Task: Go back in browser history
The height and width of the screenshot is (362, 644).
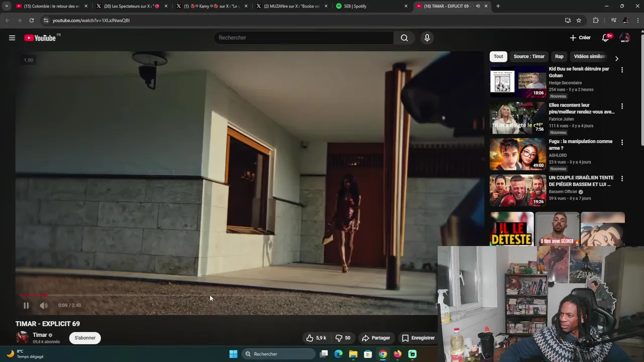Action: [7, 20]
